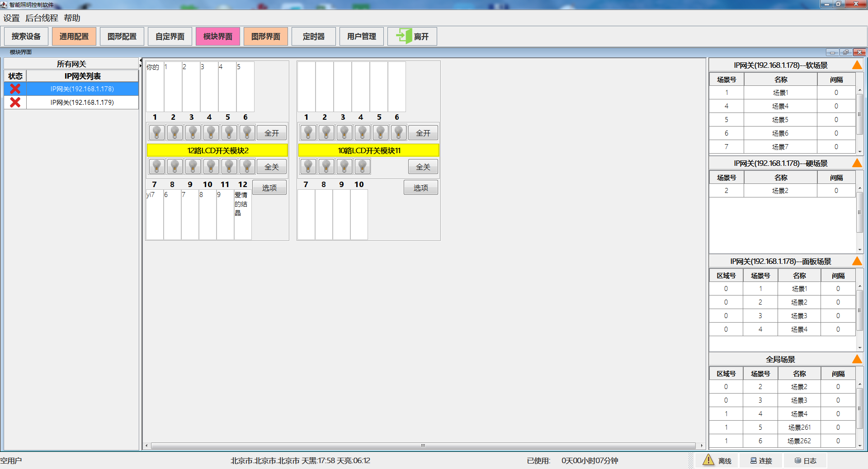
Task: Open the 定时器 toolbar button
Action: click(314, 37)
